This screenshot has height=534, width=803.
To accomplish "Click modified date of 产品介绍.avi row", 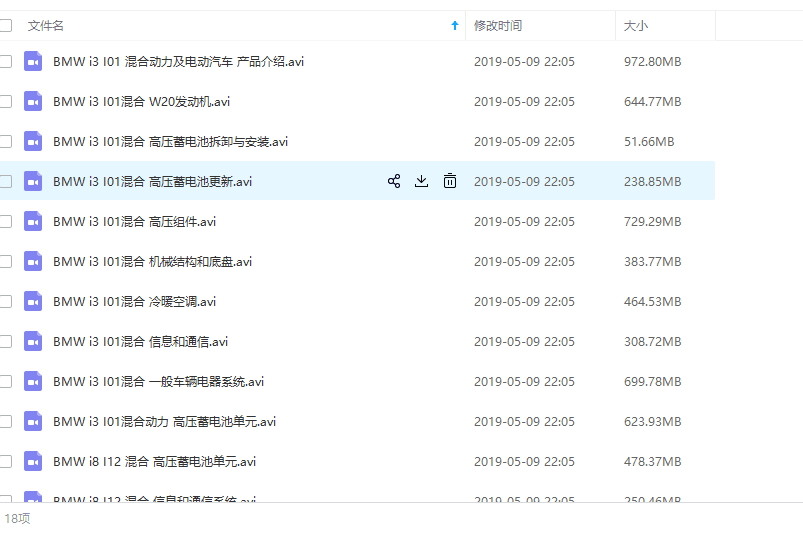I will click(524, 61).
